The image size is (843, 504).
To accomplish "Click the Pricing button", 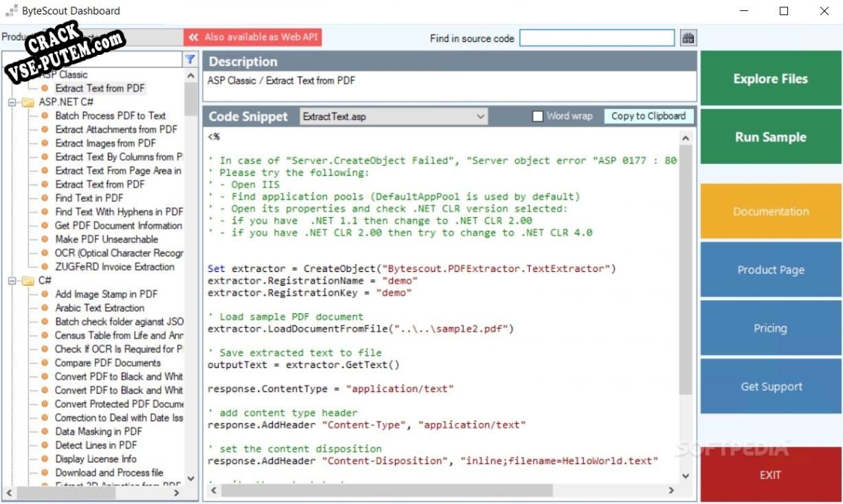I will pyautogui.click(x=771, y=328).
